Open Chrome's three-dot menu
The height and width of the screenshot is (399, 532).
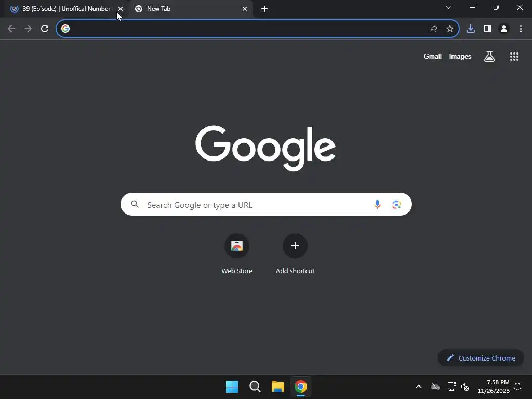(521, 29)
